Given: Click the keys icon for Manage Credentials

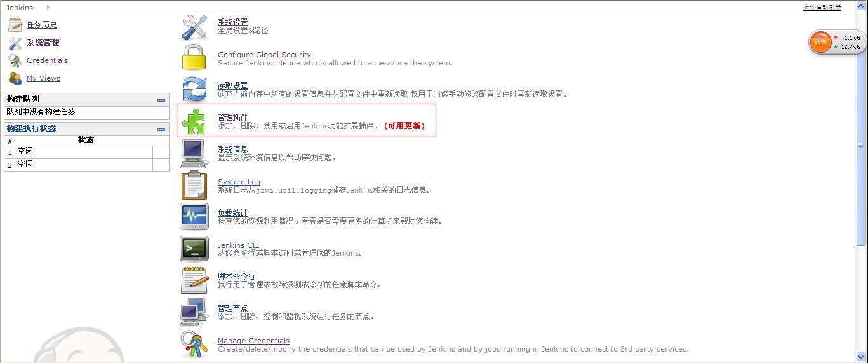Looking at the screenshot, I should [194, 344].
